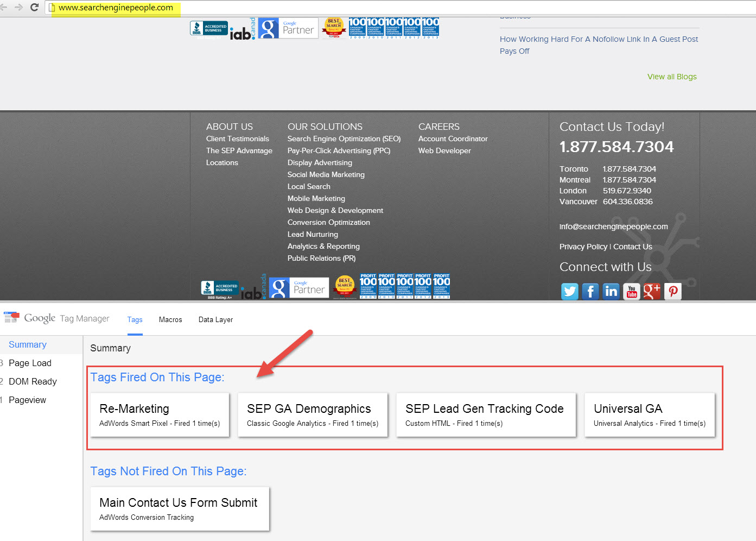
Task: Select DOM Ready event in sidebar
Action: point(33,382)
